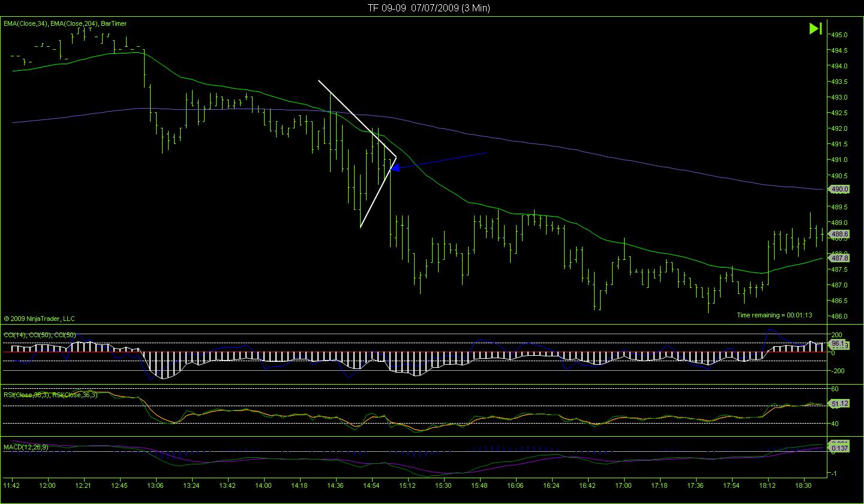Click the 15:12 time axis label
The height and width of the screenshot is (504, 864).
pyautogui.click(x=407, y=485)
